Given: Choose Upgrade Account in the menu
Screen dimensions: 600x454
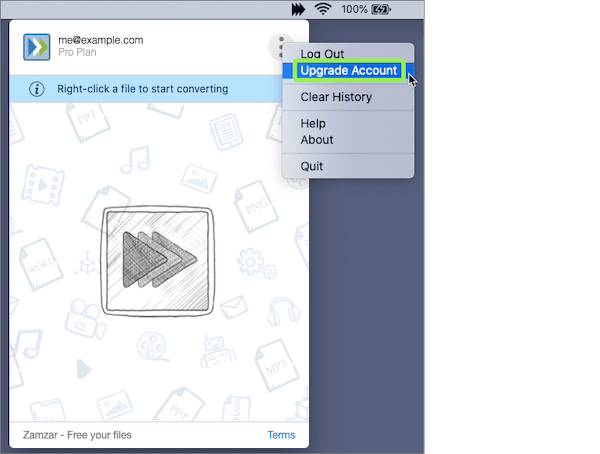Looking at the screenshot, I should pyautogui.click(x=348, y=70).
